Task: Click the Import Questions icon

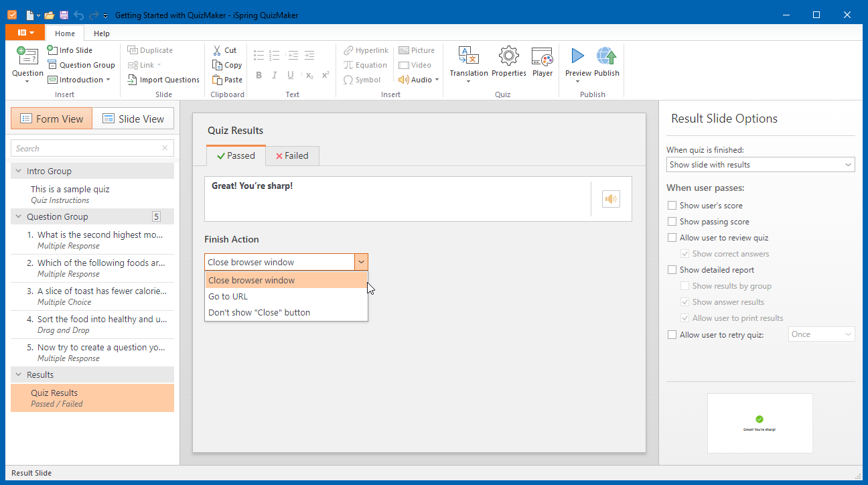Action: tap(133, 80)
